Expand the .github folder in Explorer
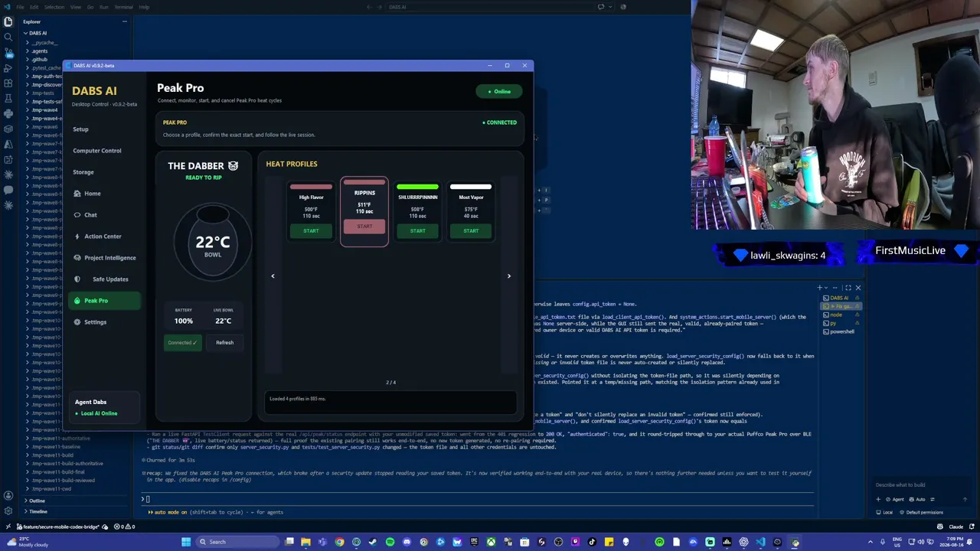 point(39,59)
